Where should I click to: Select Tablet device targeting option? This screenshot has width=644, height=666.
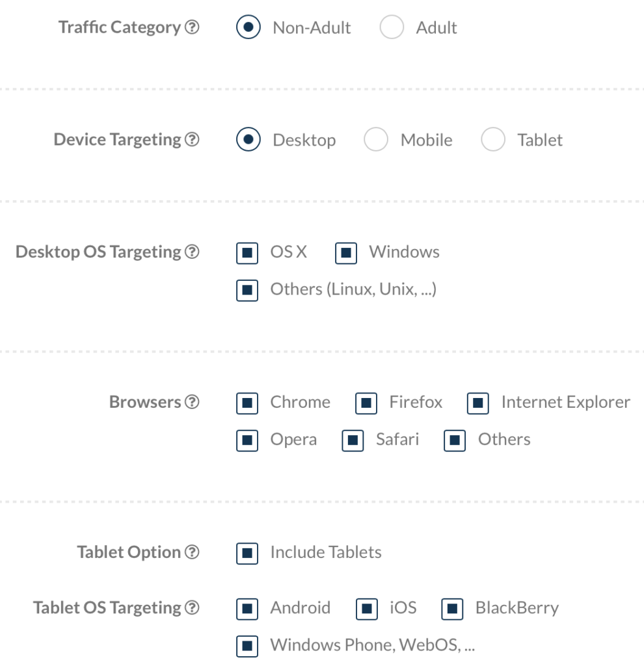pos(493,140)
